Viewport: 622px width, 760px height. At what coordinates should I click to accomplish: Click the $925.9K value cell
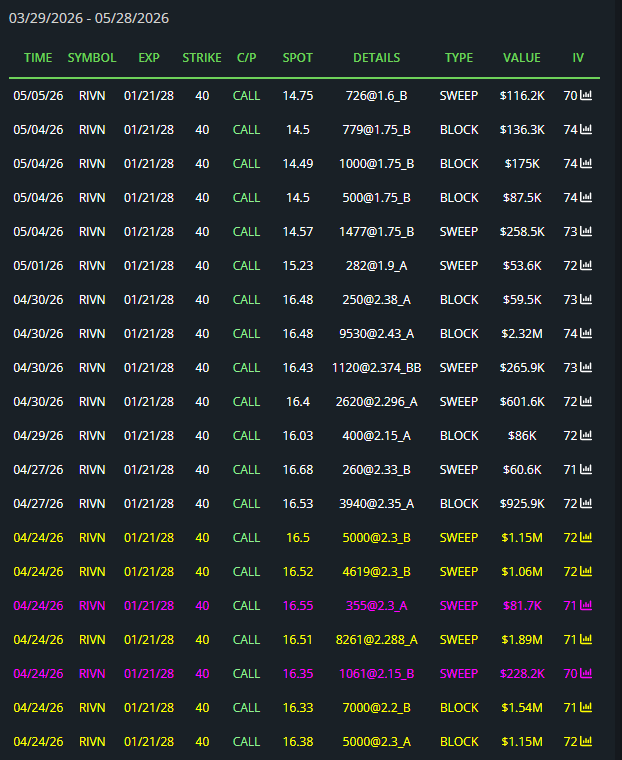coord(522,503)
